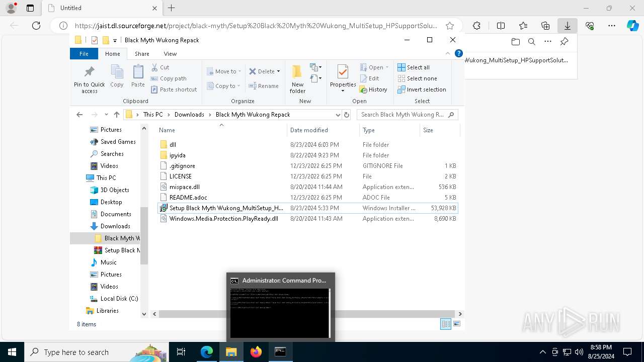Navigate back in File Explorer
The image size is (644, 362).
pyautogui.click(x=79, y=115)
